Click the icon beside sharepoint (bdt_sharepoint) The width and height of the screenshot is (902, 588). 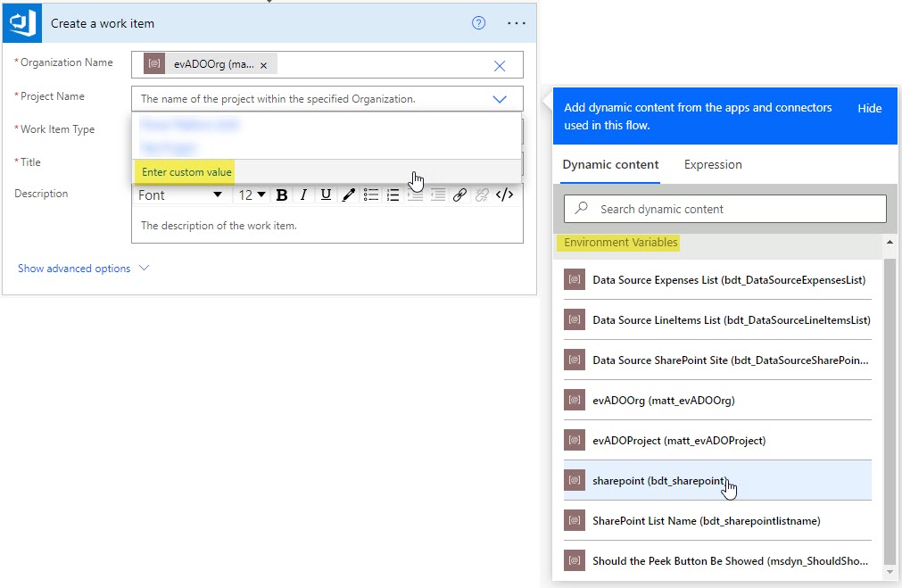[574, 480]
